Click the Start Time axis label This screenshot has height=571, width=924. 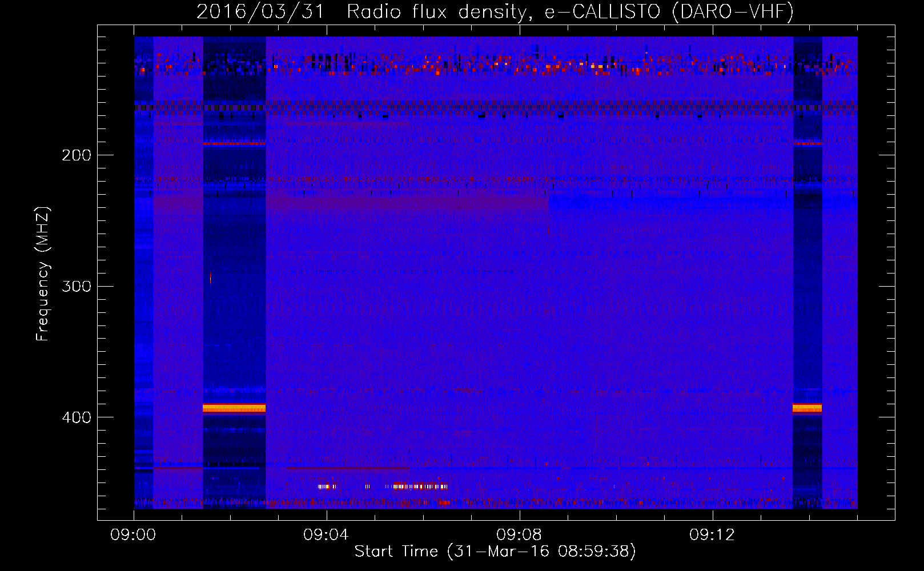point(495,552)
